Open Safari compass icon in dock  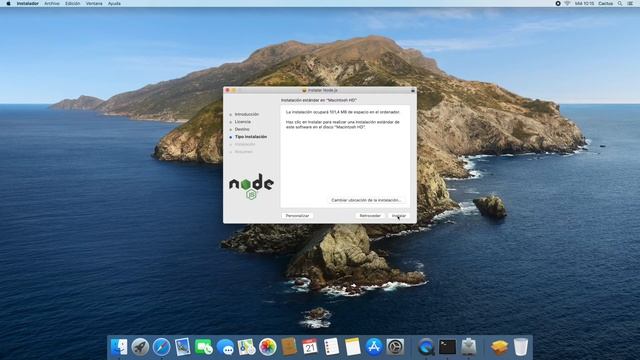coord(161,347)
